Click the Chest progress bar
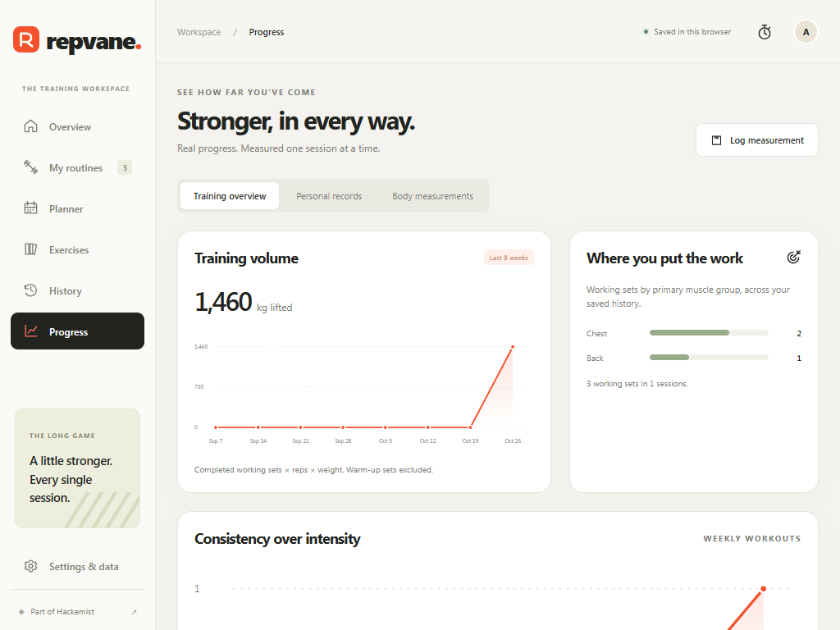Viewport: 840px width, 630px height. [709, 333]
